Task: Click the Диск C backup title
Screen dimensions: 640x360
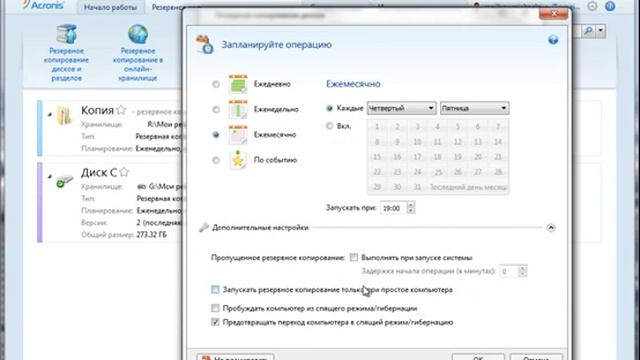Action: (x=99, y=173)
